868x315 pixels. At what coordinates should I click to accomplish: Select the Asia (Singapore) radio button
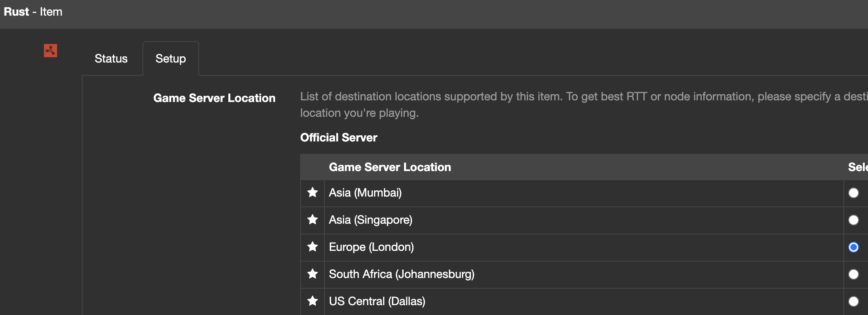(x=854, y=220)
